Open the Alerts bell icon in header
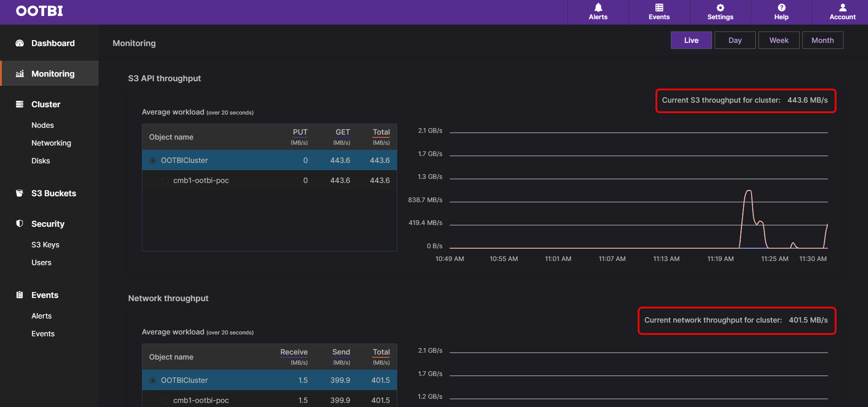Screen dimensions: 868x407 pyautogui.click(x=598, y=8)
